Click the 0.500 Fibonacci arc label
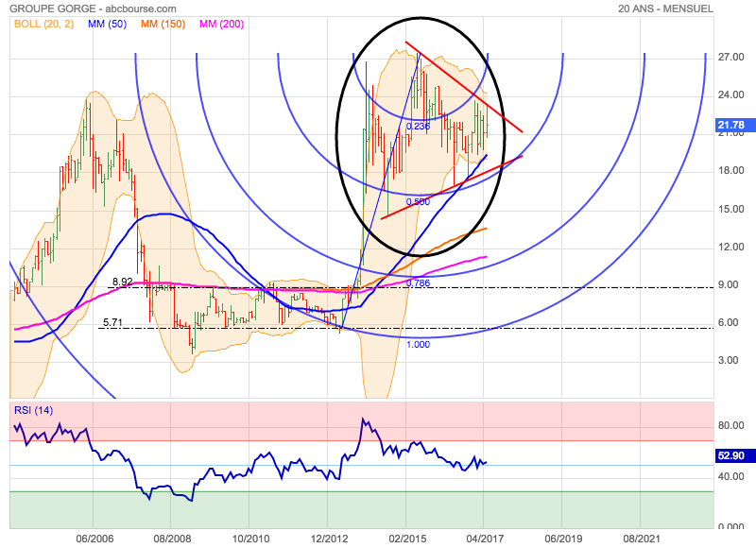This screenshot has height=548, width=756. 418,202
